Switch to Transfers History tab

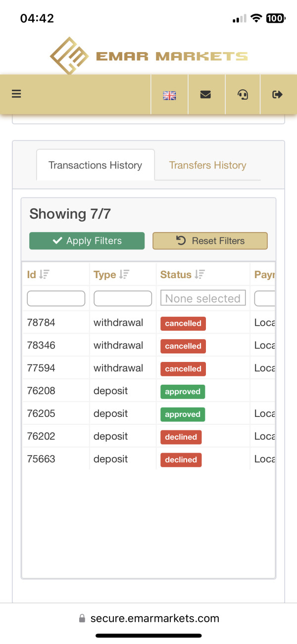tap(207, 165)
